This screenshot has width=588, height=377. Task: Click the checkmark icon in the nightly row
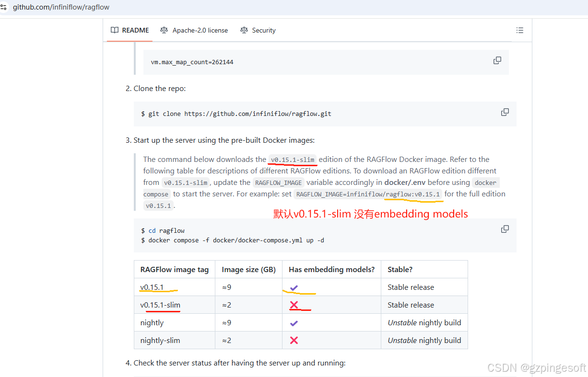tap(294, 323)
